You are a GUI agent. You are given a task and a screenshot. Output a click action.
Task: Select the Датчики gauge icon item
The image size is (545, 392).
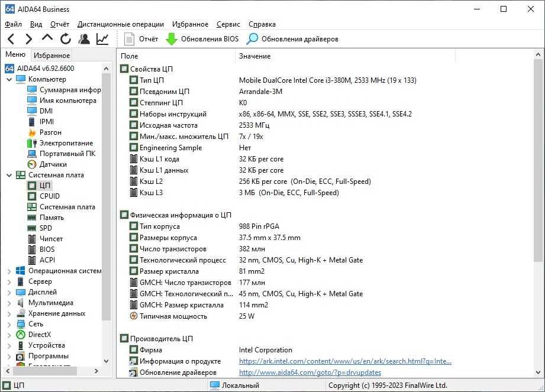click(x=47, y=164)
